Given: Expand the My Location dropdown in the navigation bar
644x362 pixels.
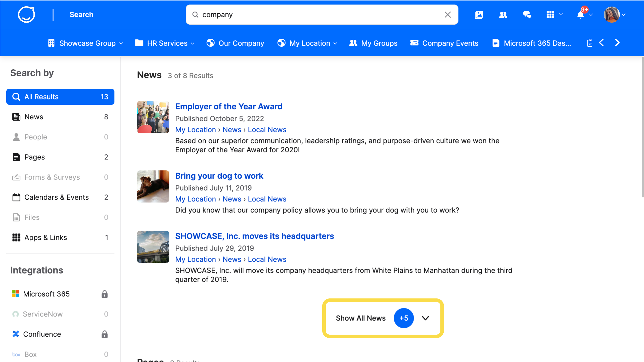Looking at the screenshot, I should pos(307,43).
